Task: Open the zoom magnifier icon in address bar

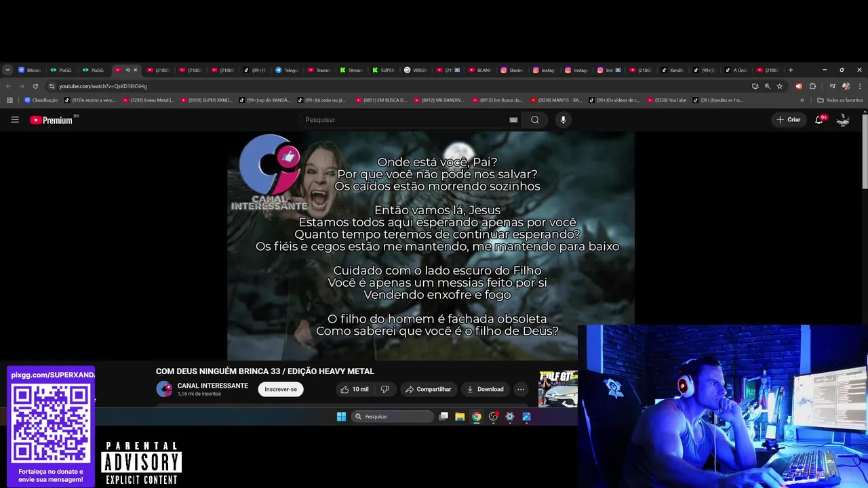Action: 767,86
